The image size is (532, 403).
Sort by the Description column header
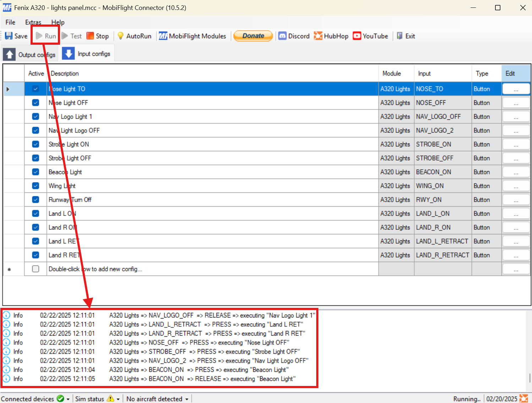pyautogui.click(x=213, y=73)
